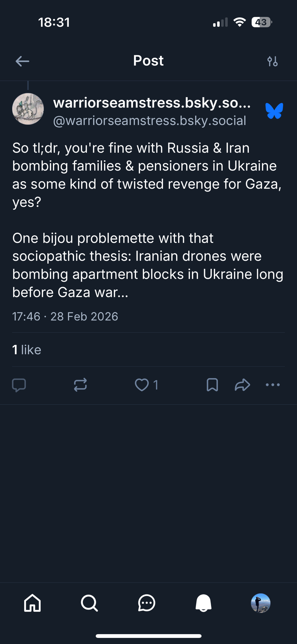View who liked via '1 like'
Viewport: 297px width, 644px height.
pos(27,350)
